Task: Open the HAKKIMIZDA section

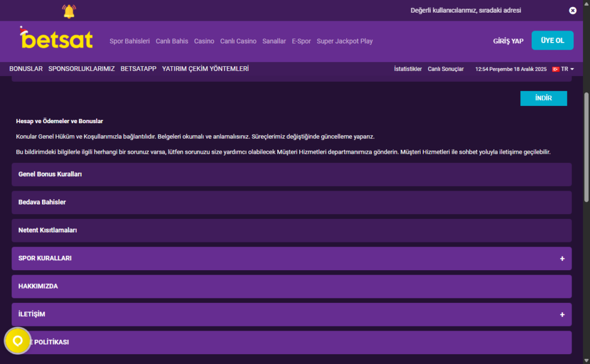Action: [x=292, y=287]
